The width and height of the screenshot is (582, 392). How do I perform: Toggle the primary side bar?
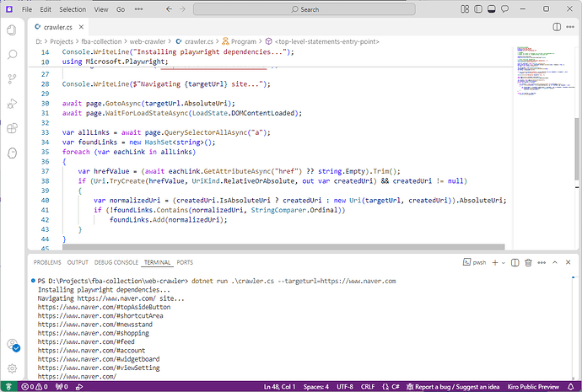tap(478, 9)
